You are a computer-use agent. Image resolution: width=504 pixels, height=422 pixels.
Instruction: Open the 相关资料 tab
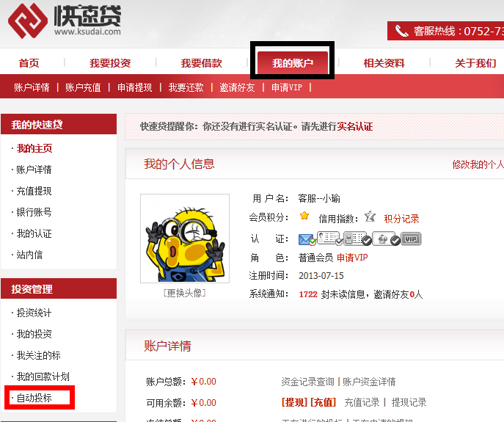(x=384, y=63)
